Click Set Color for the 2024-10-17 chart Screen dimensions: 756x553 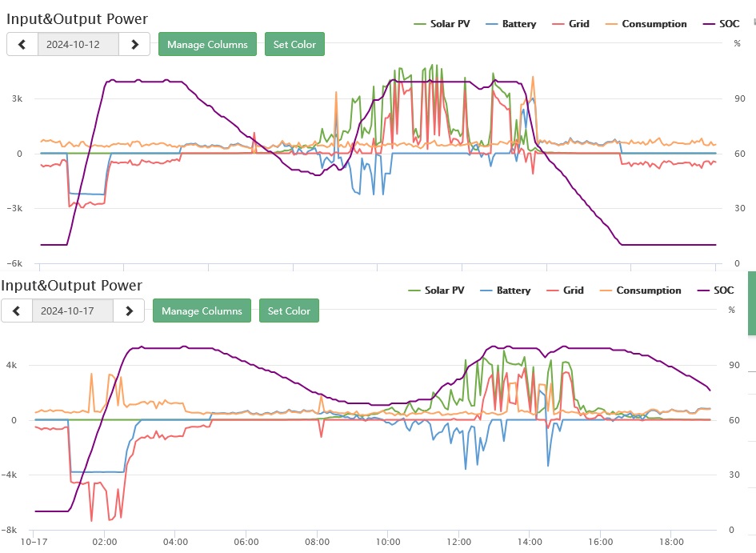289,311
